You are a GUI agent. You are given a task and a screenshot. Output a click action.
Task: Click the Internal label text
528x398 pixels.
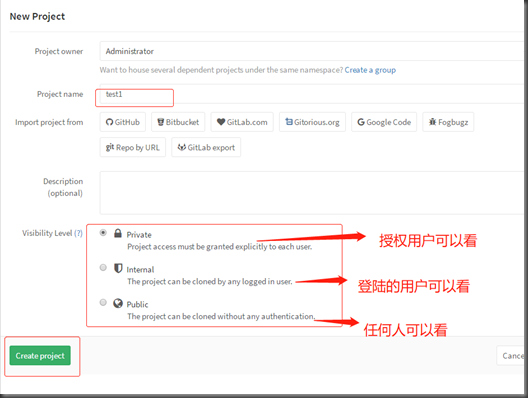pos(140,269)
